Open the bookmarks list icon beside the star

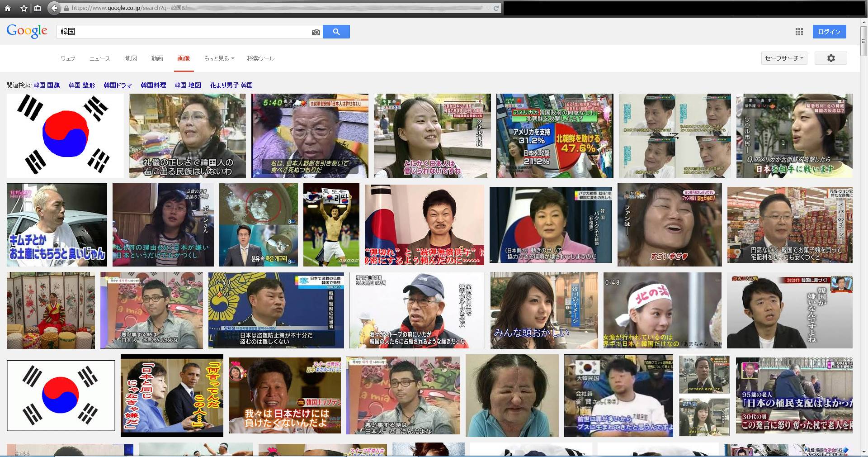coord(38,8)
